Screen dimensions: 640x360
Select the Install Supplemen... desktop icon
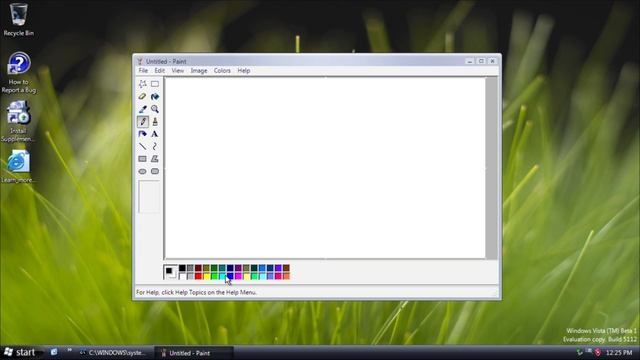coord(18,122)
